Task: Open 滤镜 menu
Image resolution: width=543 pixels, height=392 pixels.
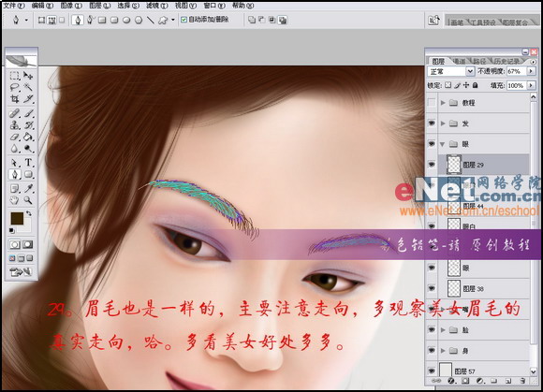Action: pos(156,6)
